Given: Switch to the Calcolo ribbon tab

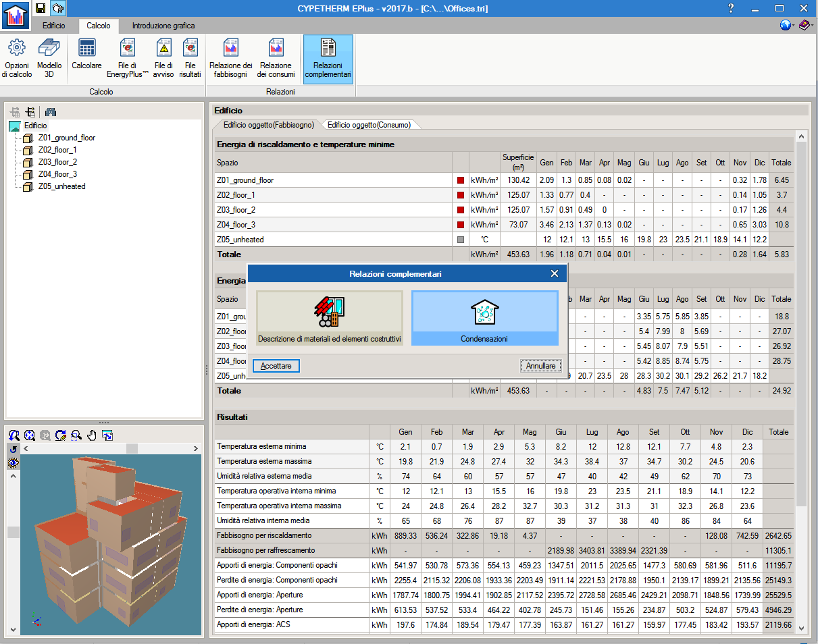Looking at the screenshot, I should coord(99,26).
